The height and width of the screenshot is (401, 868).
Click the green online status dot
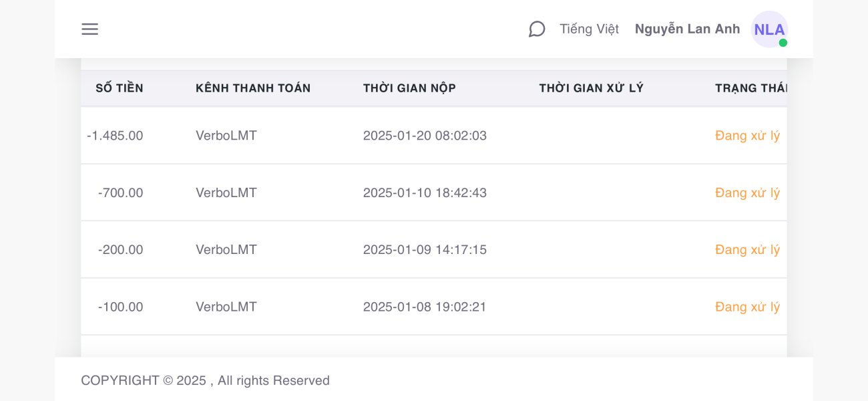point(783,43)
